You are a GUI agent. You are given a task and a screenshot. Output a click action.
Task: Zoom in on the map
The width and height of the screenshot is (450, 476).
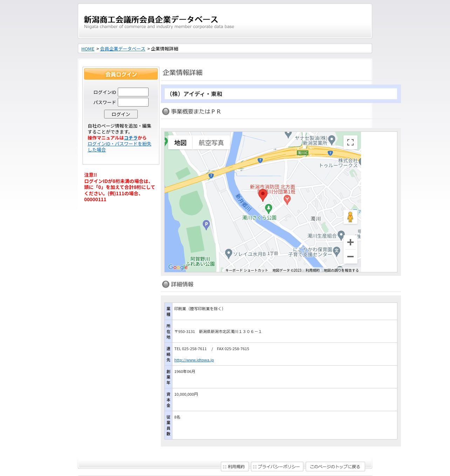tap(350, 242)
